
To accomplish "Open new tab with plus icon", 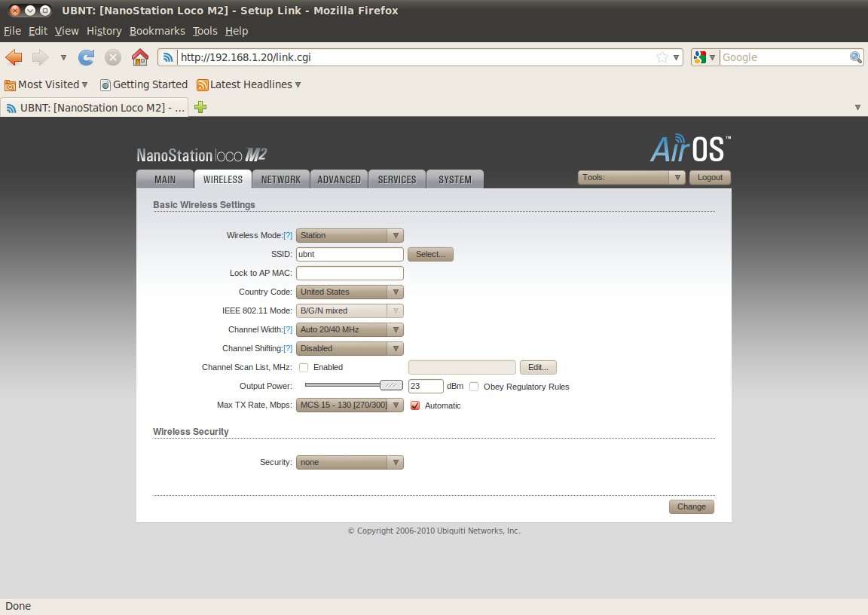I will 200,108.
